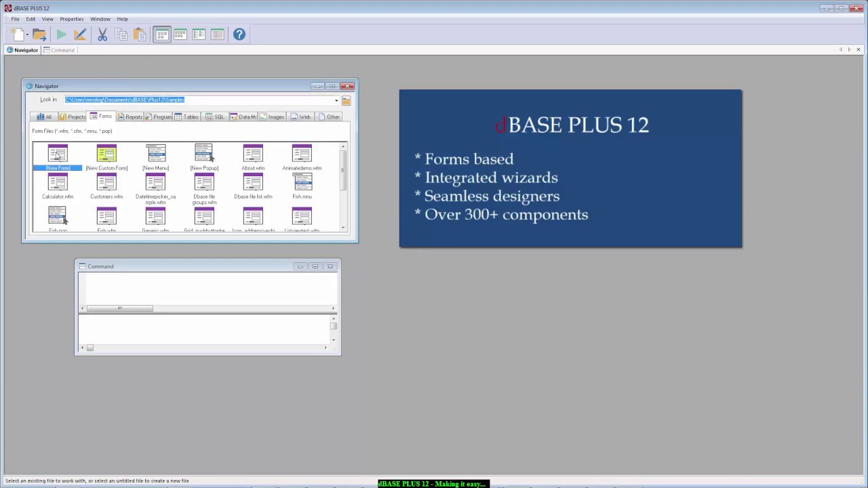Select the Customers.wfm form file
This screenshot has width=868, height=488.
106,187
